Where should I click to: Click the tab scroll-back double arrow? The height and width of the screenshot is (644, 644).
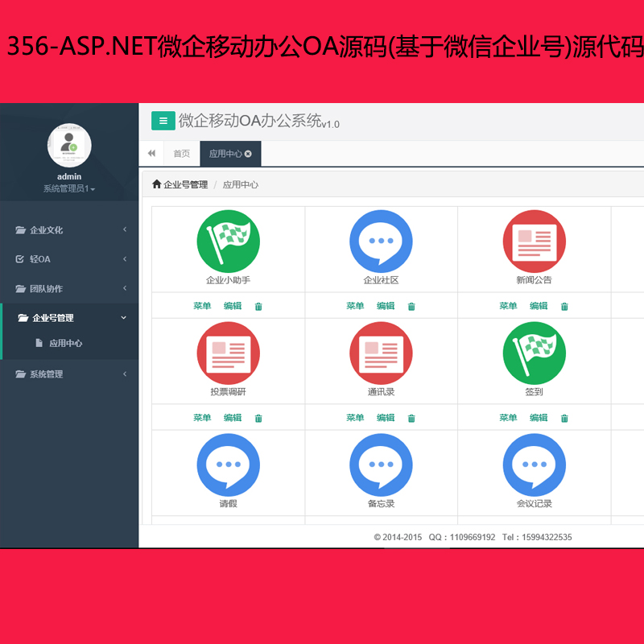coord(151,153)
